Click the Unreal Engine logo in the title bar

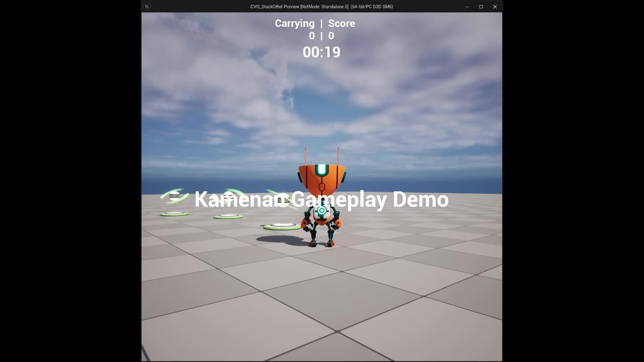click(x=147, y=6)
